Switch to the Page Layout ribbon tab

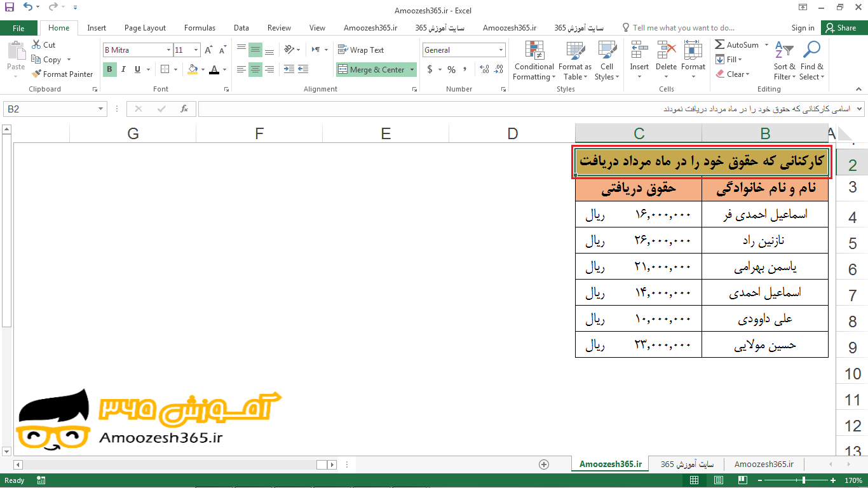click(x=145, y=28)
